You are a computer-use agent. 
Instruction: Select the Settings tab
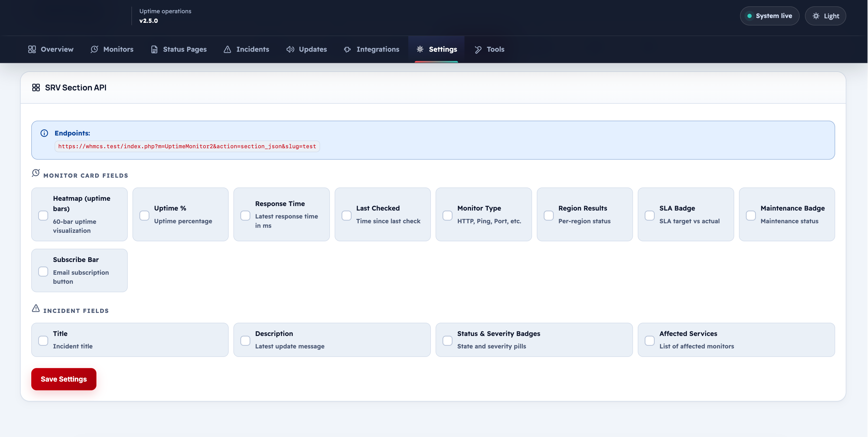(436, 49)
